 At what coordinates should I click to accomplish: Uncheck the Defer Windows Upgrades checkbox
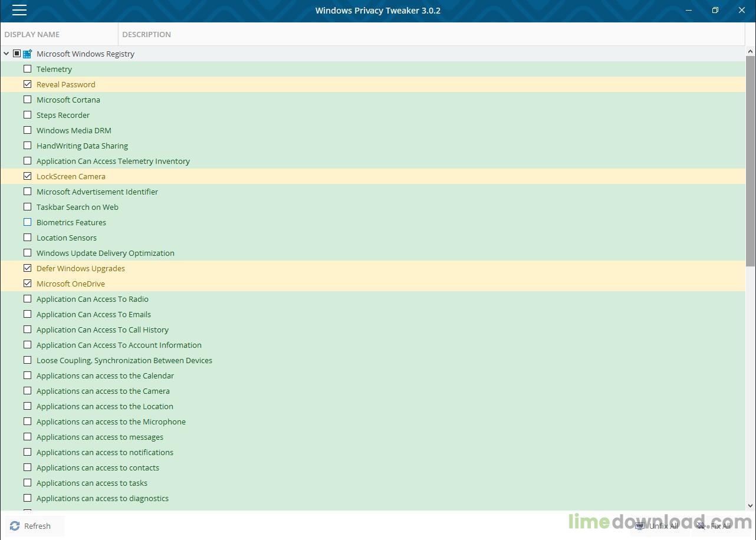27,268
